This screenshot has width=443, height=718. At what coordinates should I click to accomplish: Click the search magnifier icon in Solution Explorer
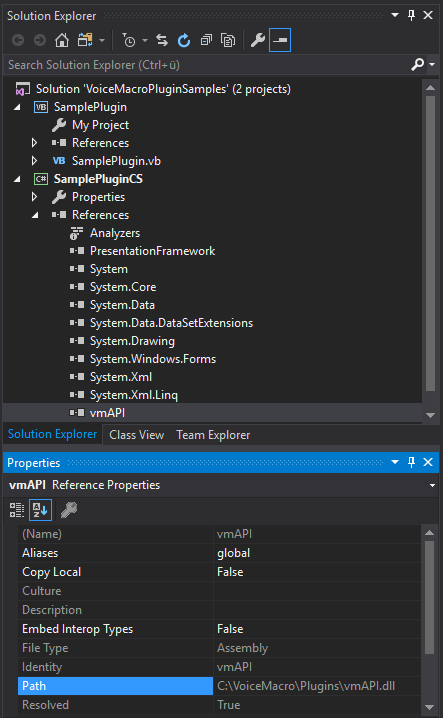(x=417, y=65)
